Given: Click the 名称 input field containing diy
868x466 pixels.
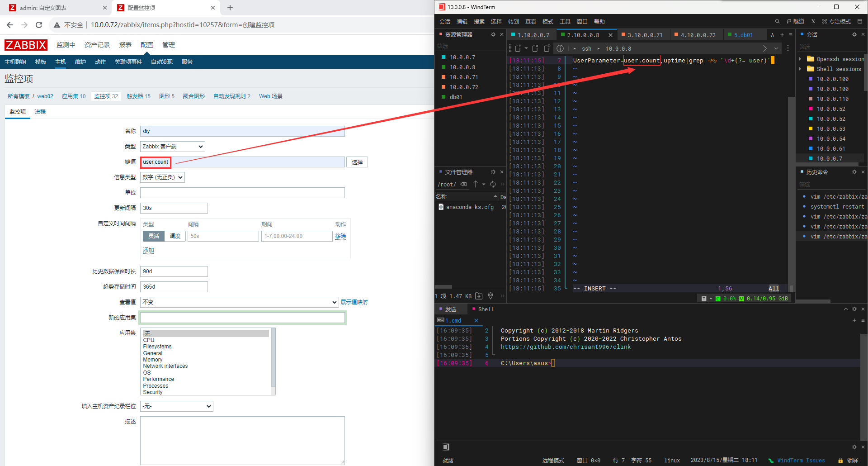Looking at the screenshot, I should [x=242, y=131].
